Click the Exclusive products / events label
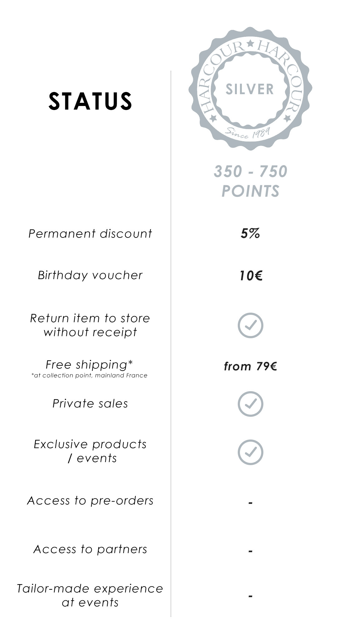 click(x=90, y=451)
